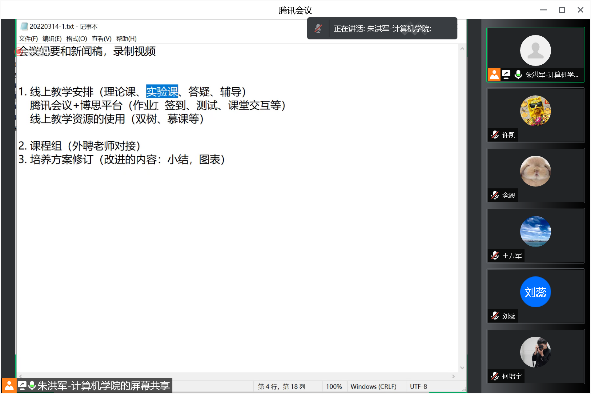Open the 编辑(E) menu in Notepad
The width and height of the screenshot is (591, 394).
coord(52,38)
